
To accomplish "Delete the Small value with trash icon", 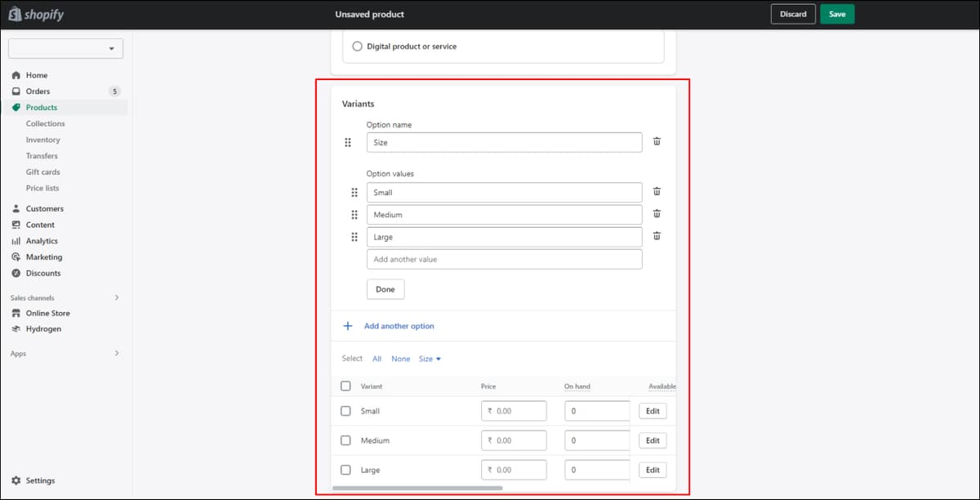I will [657, 192].
